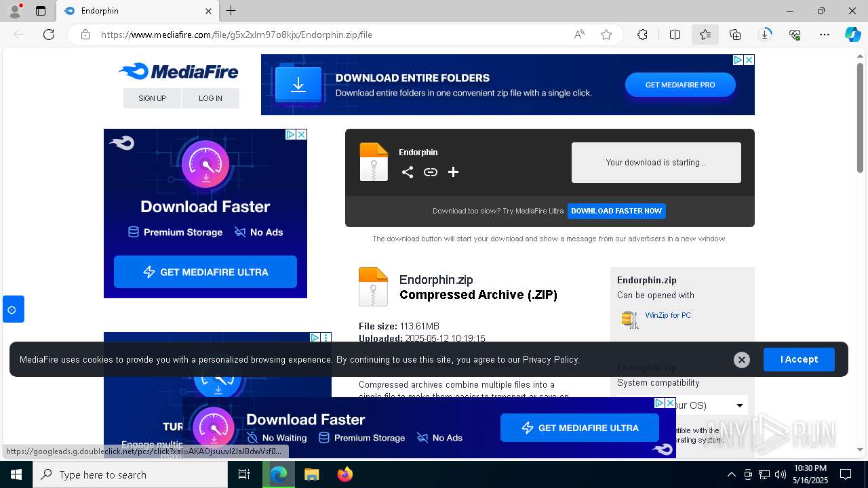868x488 pixels.
Task: Click DOWNLOAD FASTER NOW button
Action: point(616,211)
